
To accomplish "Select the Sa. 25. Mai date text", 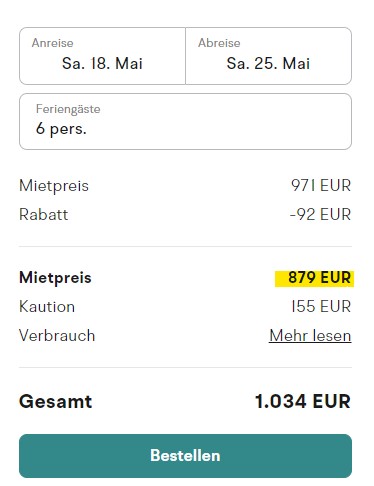I will click(268, 63).
